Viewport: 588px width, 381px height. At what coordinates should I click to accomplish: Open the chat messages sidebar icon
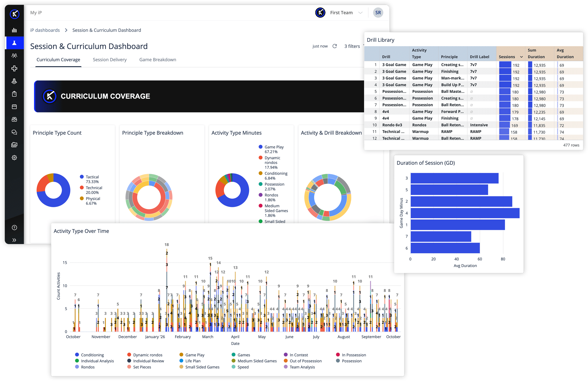pyautogui.click(x=14, y=132)
